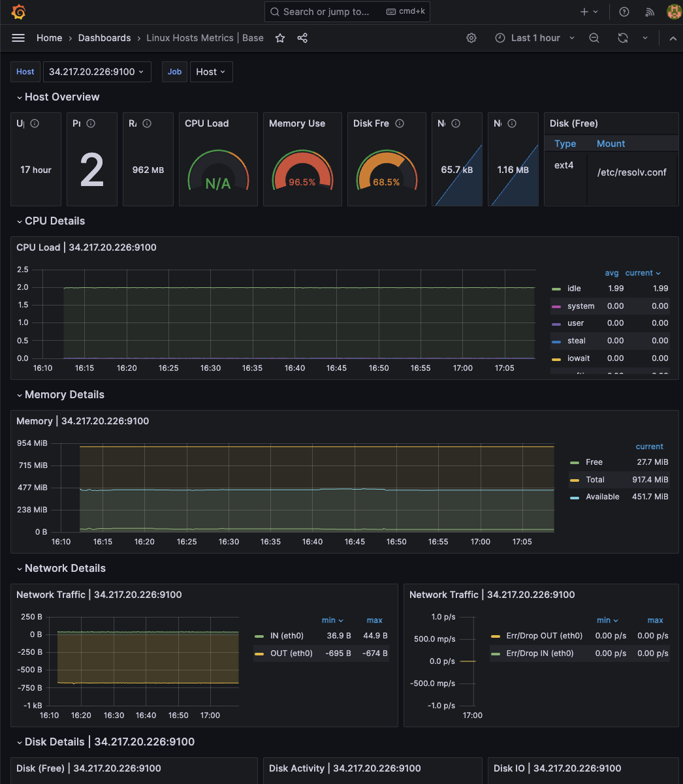The height and width of the screenshot is (784, 683).
Task: Open the create new content plus button
Action: point(586,11)
